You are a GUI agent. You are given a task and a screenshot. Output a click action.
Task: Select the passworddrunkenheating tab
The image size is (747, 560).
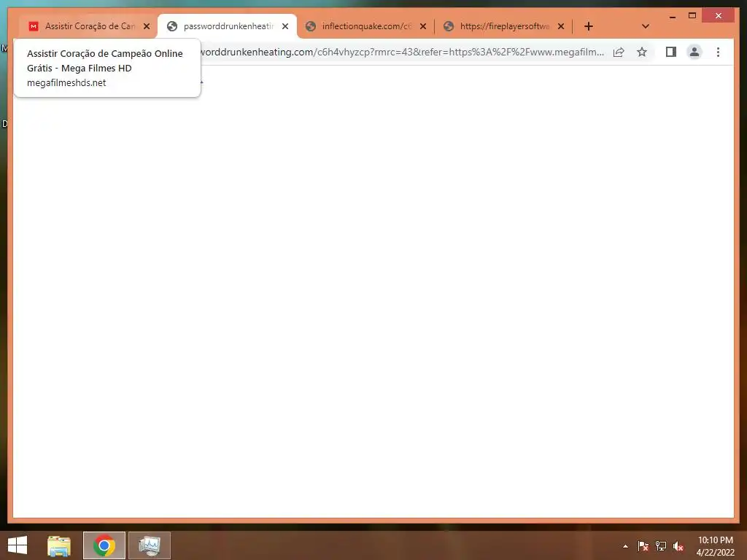tap(228, 26)
